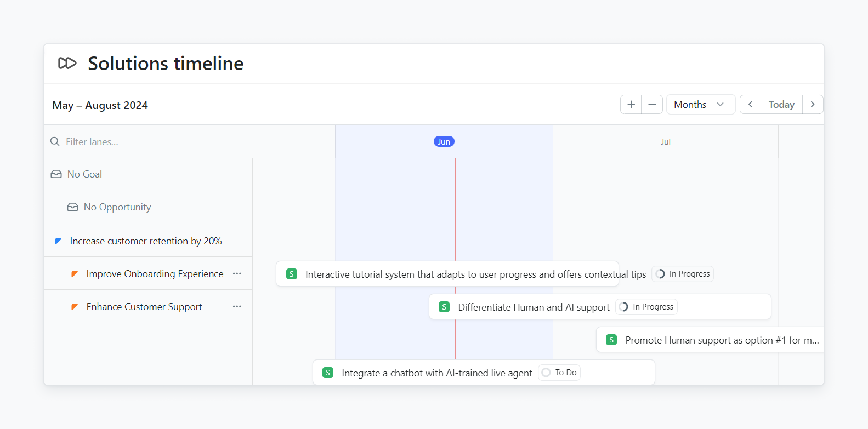Click the Solutions timeline fast-forward icon

pyautogui.click(x=67, y=63)
